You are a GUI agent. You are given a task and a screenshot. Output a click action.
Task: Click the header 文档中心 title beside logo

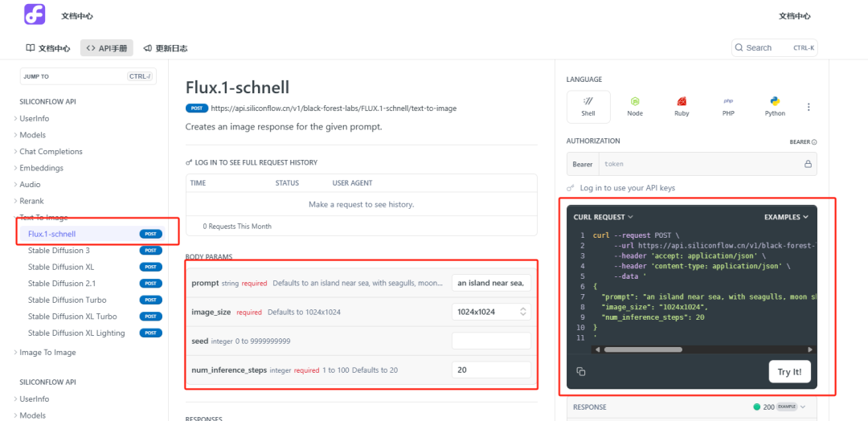[x=77, y=16]
